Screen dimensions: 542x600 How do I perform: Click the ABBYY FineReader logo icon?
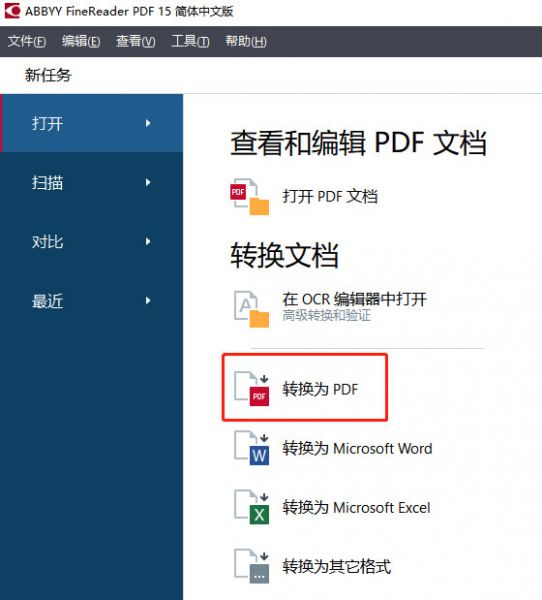[11, 10]
